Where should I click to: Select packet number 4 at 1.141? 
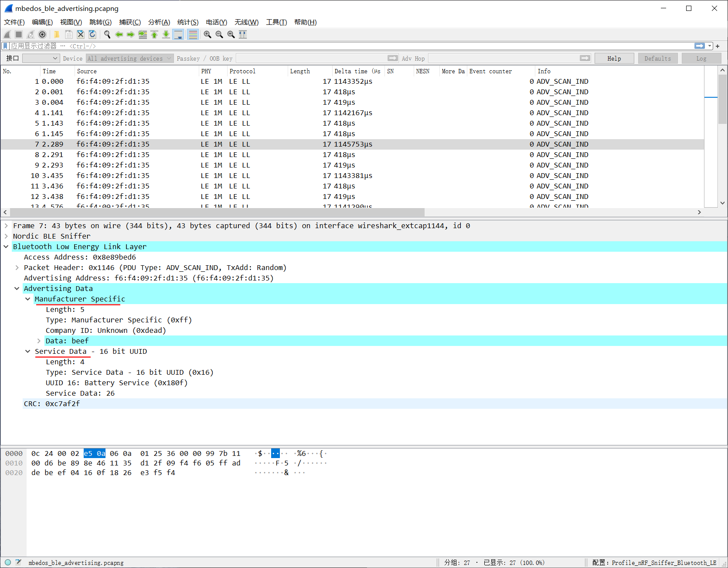(x=352, y=113)
